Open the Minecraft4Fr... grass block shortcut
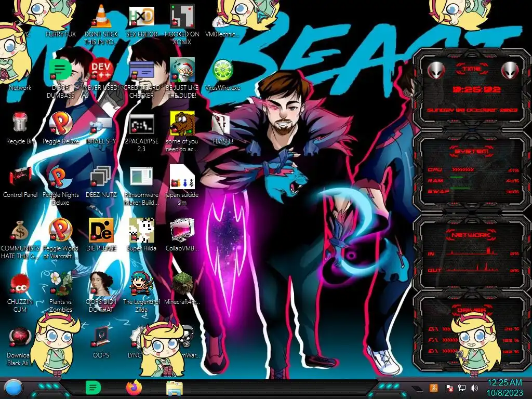This screenshot has width=532, height=399. pyautogui.click(x=182, y=284)
